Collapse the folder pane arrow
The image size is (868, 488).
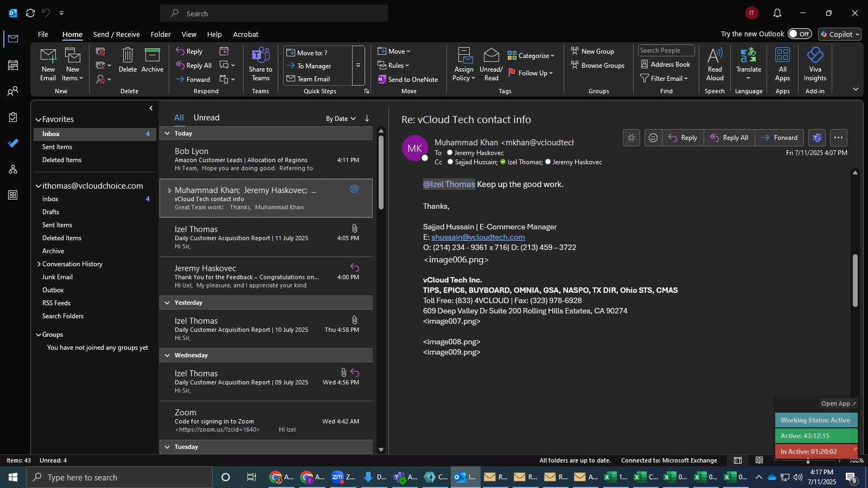coord(151,108)
